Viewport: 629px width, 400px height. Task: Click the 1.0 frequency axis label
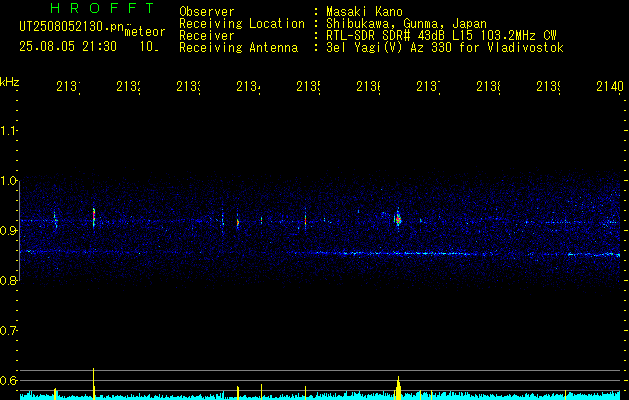click(x=8, y=181)
